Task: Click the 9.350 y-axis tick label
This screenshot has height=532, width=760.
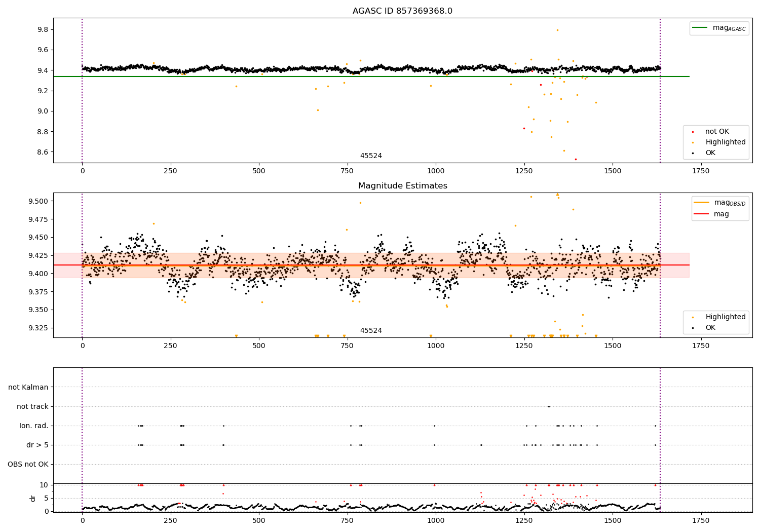Action: pos(39,310)
